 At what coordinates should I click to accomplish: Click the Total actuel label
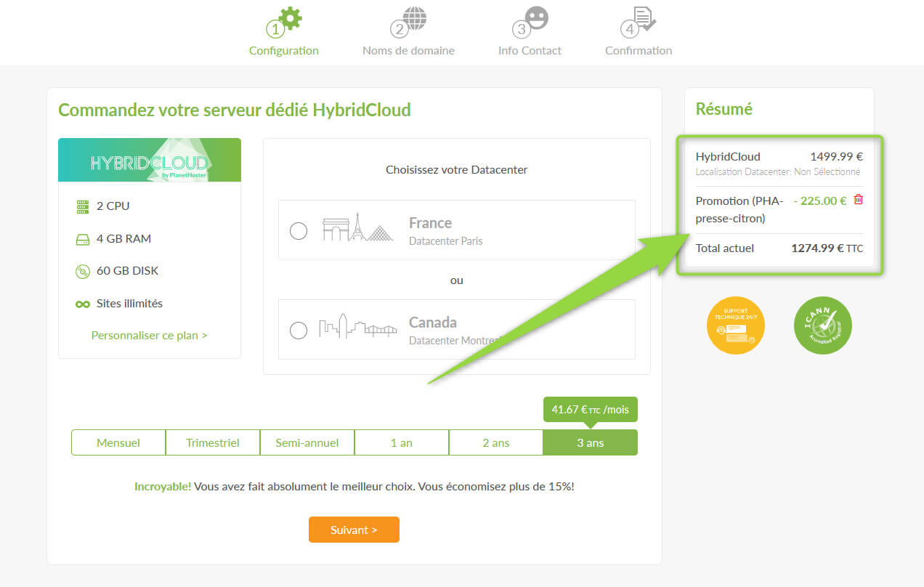coord(725,248)
